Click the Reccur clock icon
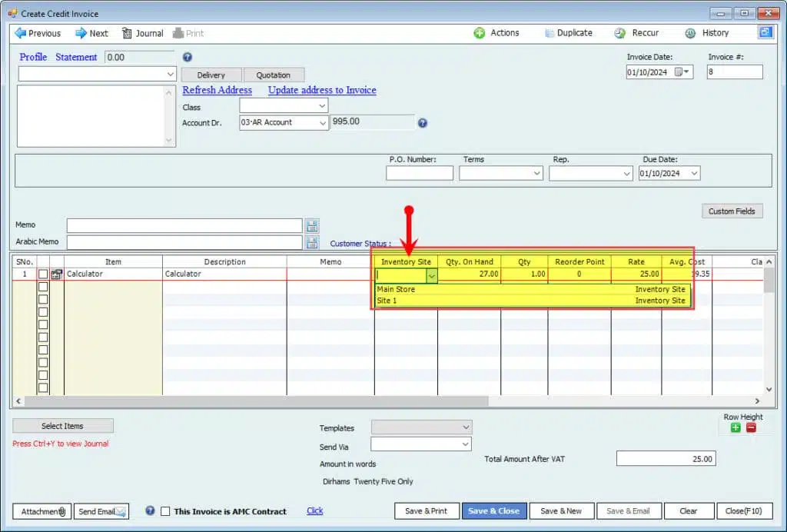The height and width of the screenshot is (532, 787). 620,33
